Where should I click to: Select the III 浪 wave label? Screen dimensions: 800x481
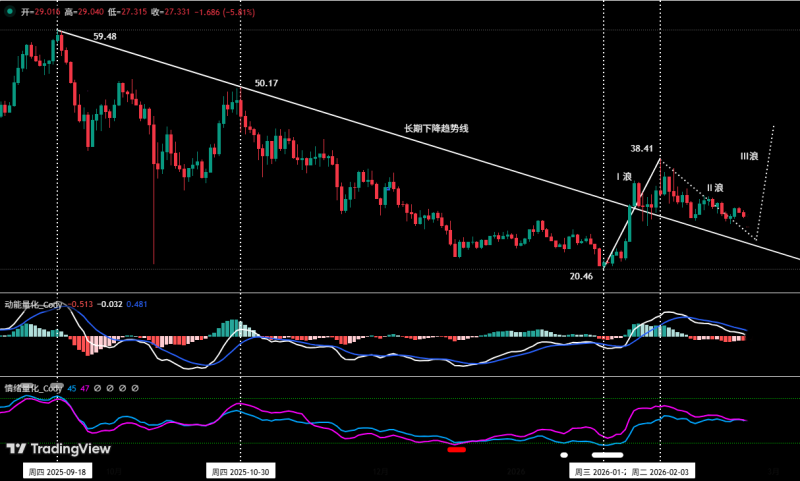[x=748, y=157]
